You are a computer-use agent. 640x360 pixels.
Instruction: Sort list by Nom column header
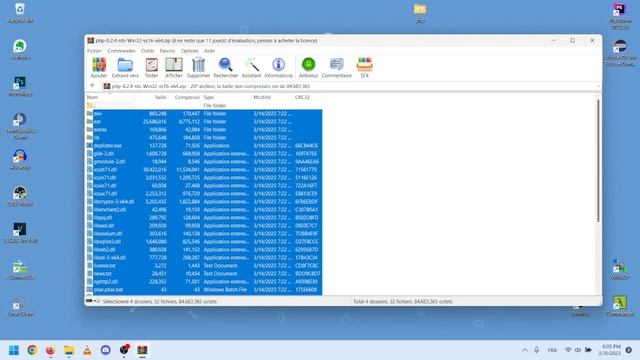pos(110,97)
